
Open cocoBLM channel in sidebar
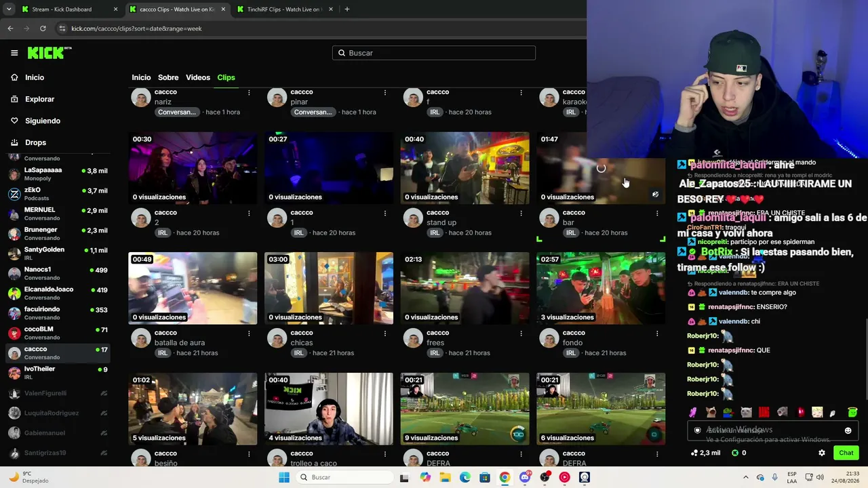click(58, 333)
